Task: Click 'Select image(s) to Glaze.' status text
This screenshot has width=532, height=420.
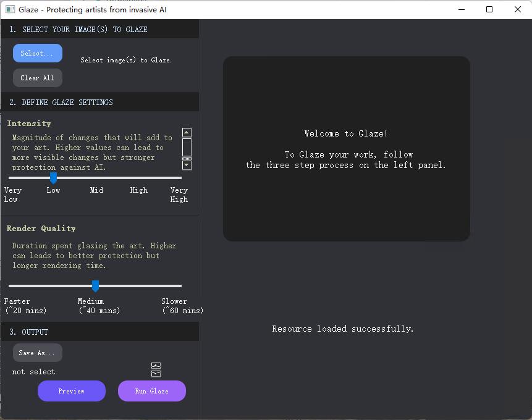Action: 126,60
